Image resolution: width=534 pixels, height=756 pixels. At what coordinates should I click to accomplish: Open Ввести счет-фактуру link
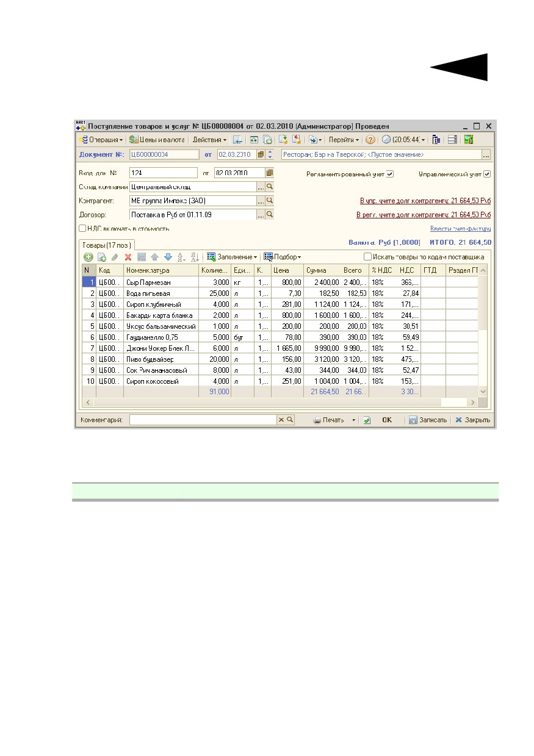pyautogui.click(x=461, y=229)
